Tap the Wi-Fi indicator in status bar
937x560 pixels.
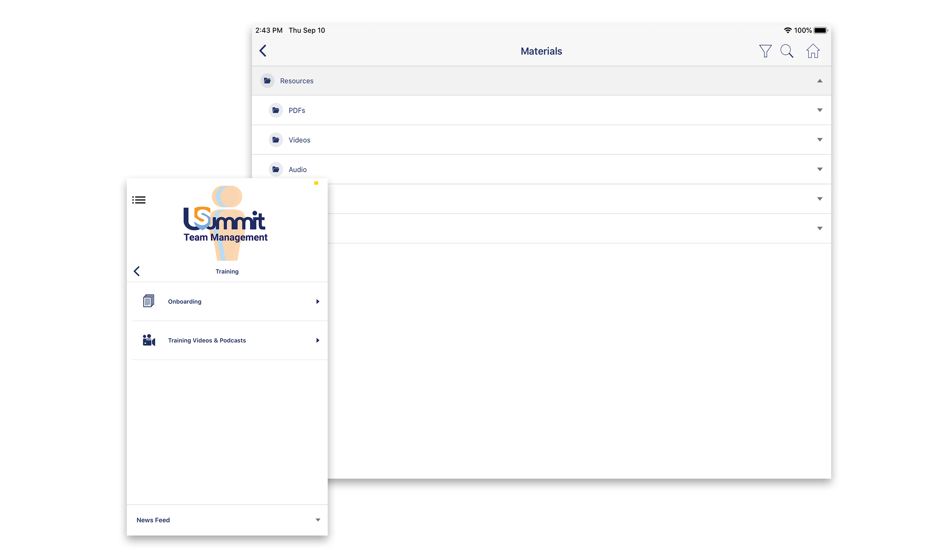pyautogui.click(x=788, y=30)
